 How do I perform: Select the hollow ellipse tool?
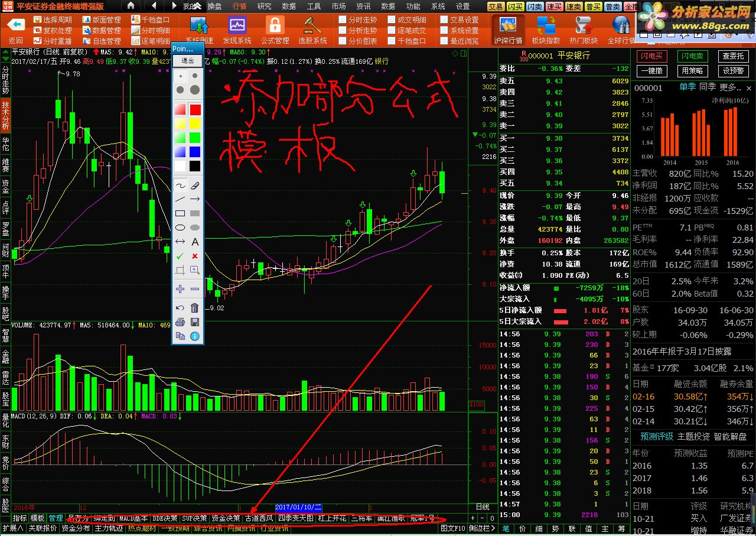point(181,228)
